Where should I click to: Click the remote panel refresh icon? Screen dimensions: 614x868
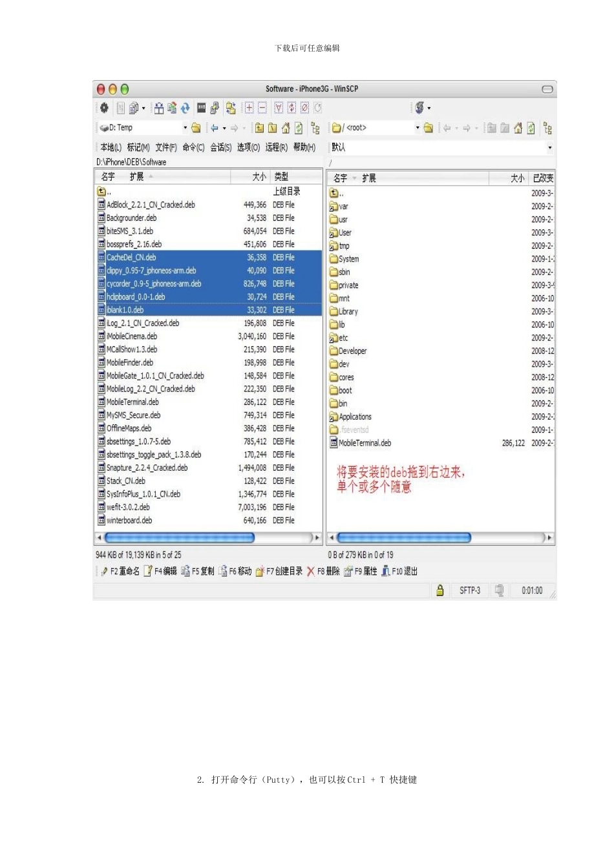tap(531, 128)
